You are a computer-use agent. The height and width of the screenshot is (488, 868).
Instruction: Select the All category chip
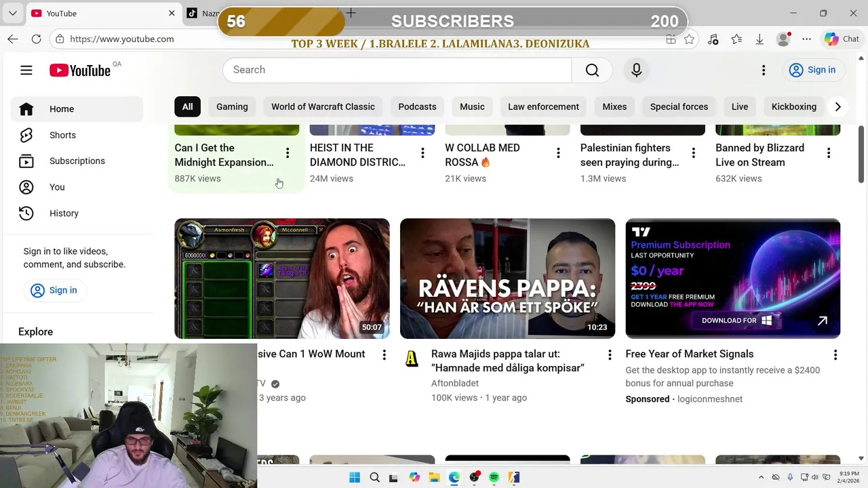coord(187,106)
